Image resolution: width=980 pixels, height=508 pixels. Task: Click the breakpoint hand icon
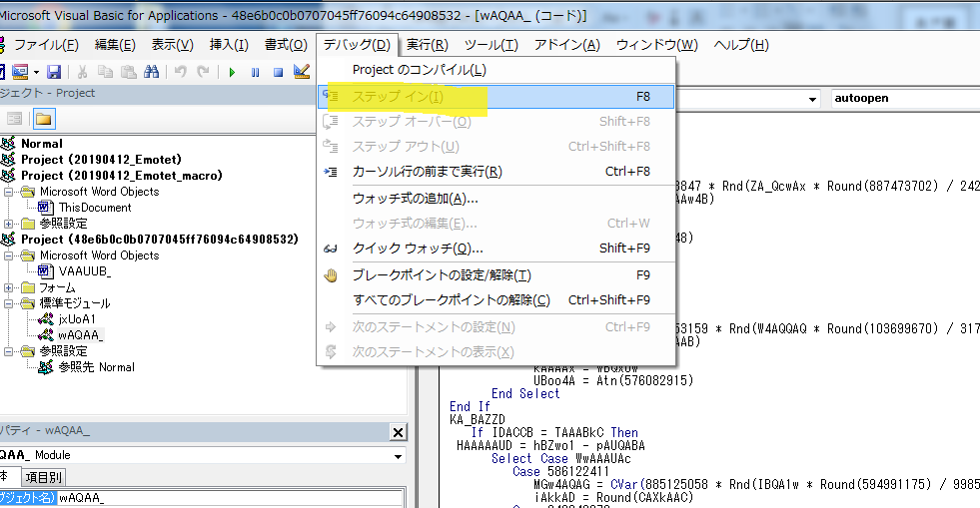330,275
